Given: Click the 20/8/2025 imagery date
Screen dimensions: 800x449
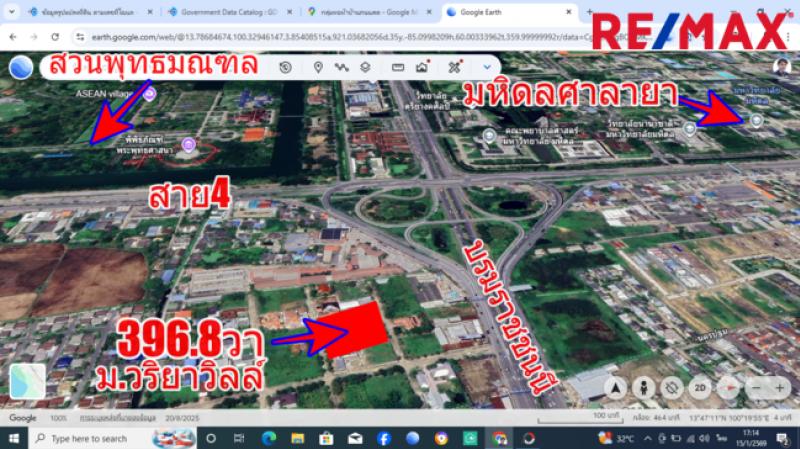Looking at the screenshot, I should tap(182, 418).
